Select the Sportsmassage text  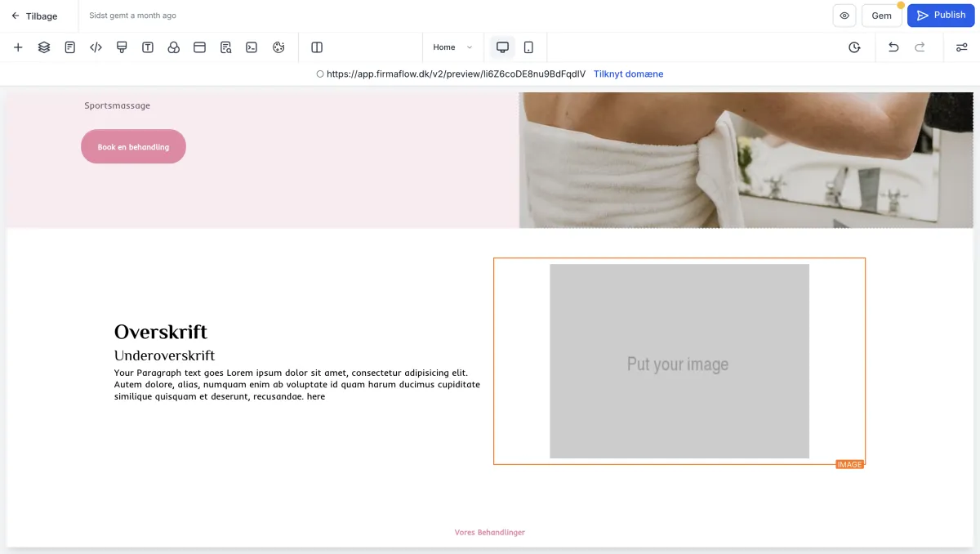117,105
